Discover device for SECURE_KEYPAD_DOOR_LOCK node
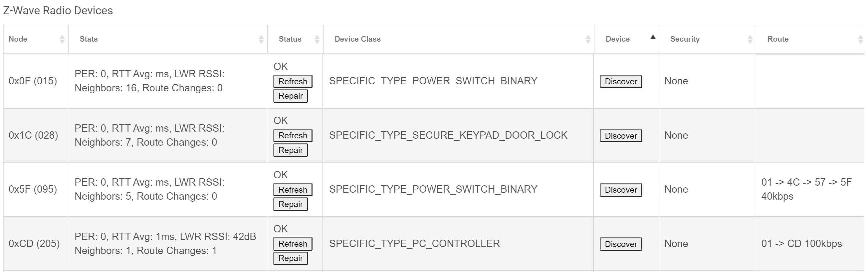The width and height of the screenshot is (868, 272). pyautogui.click(x=621, y=136)
